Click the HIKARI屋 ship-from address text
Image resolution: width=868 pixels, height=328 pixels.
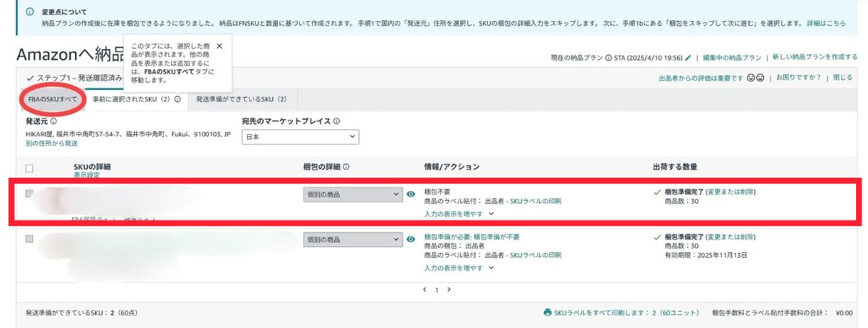128,133
